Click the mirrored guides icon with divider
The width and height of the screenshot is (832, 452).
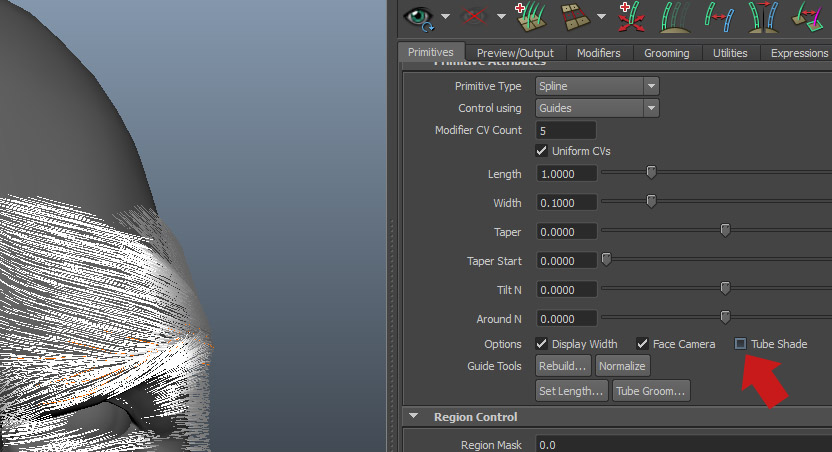point(767,16)
